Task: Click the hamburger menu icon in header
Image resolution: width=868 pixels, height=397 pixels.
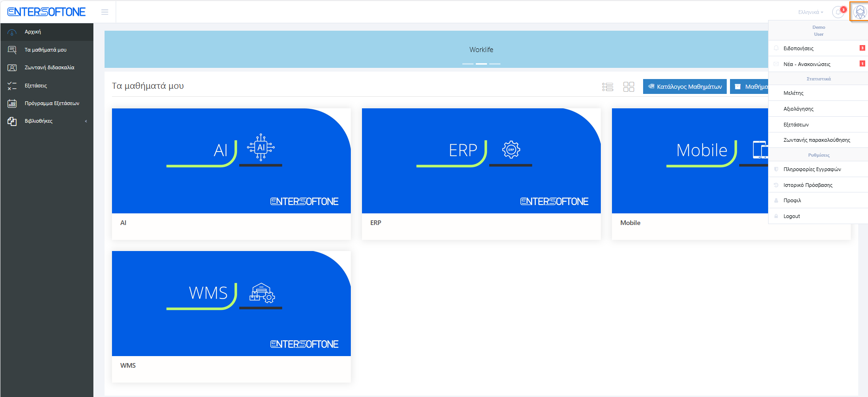Action: 105,12
